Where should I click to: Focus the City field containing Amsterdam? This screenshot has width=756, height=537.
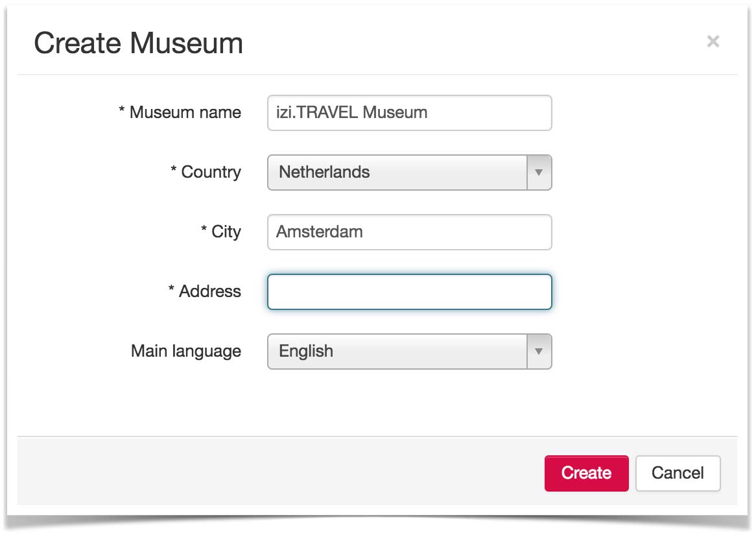tap(409, 232)
